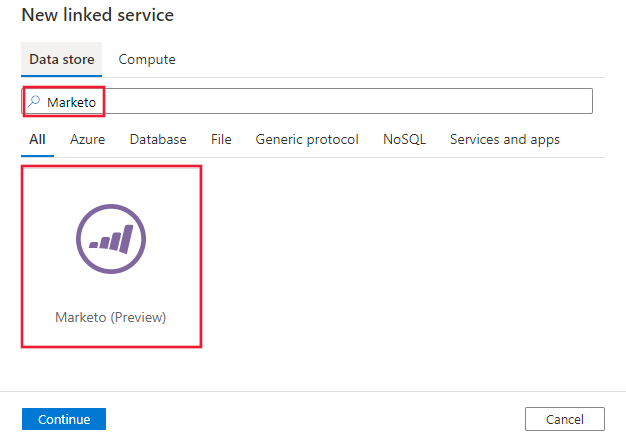Viewport: 626px width, 443px height.
Task: Switch to the Data store tab
Action: 62,60
